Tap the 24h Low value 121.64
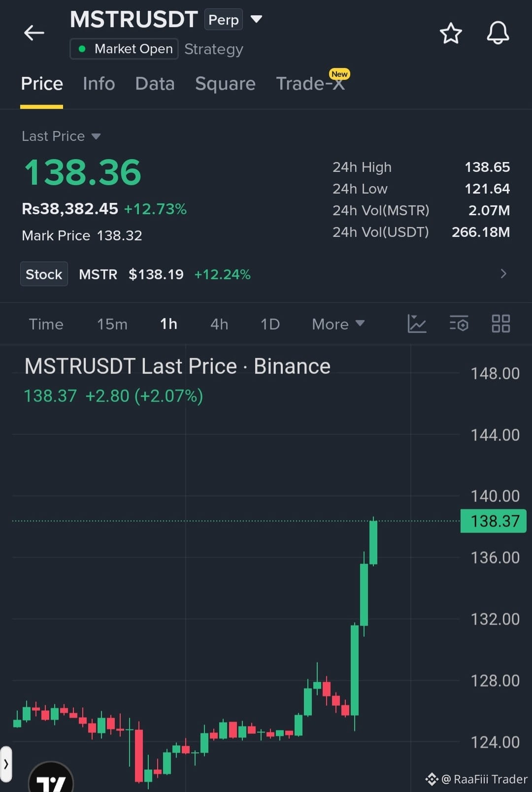Viewport: 532px width, 792px height. click(x=487, y=189)
